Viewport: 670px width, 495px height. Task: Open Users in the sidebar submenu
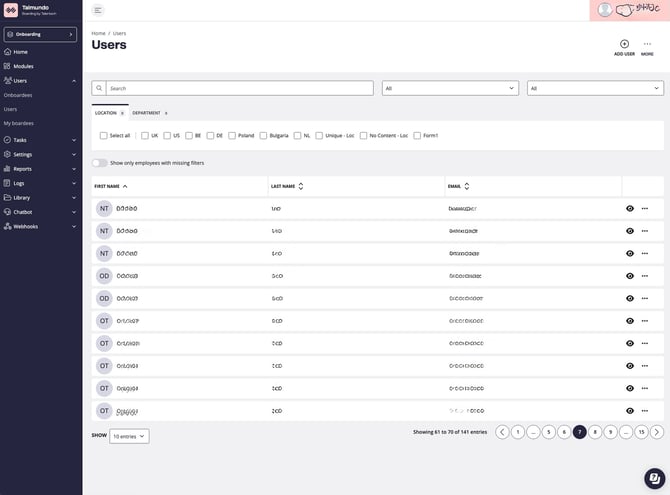(x=10, y=109)
